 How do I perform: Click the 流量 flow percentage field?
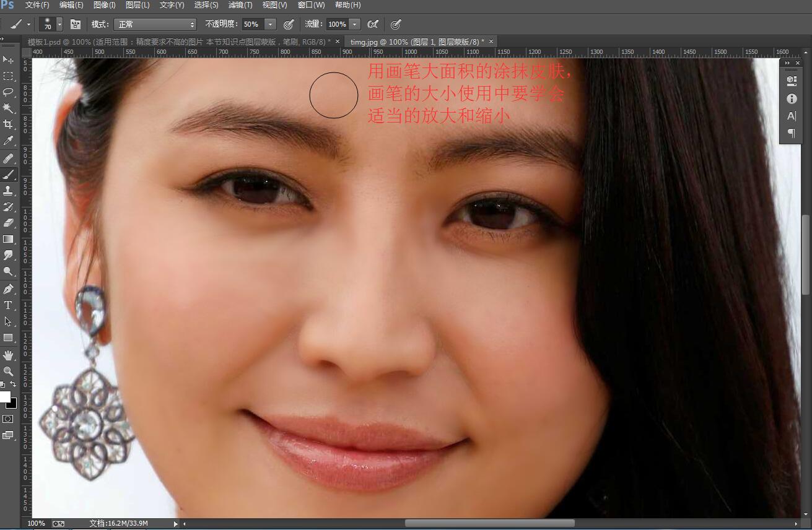pos(336,24)
